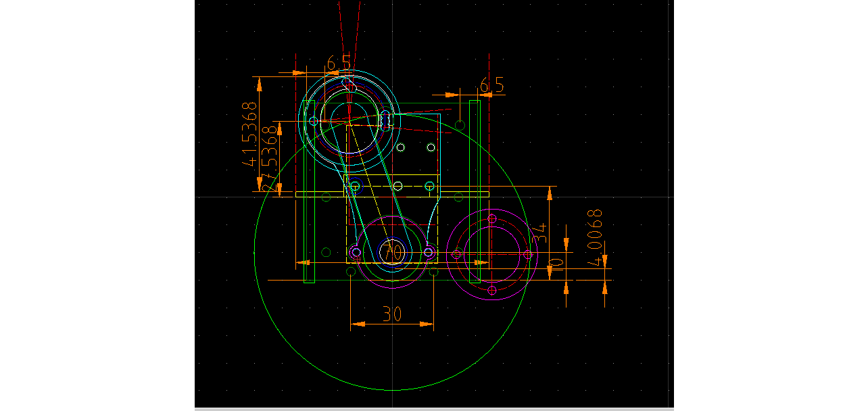
Task: Click the "41.5368" vertical dimension text
Action: click(x=251, y=134)
